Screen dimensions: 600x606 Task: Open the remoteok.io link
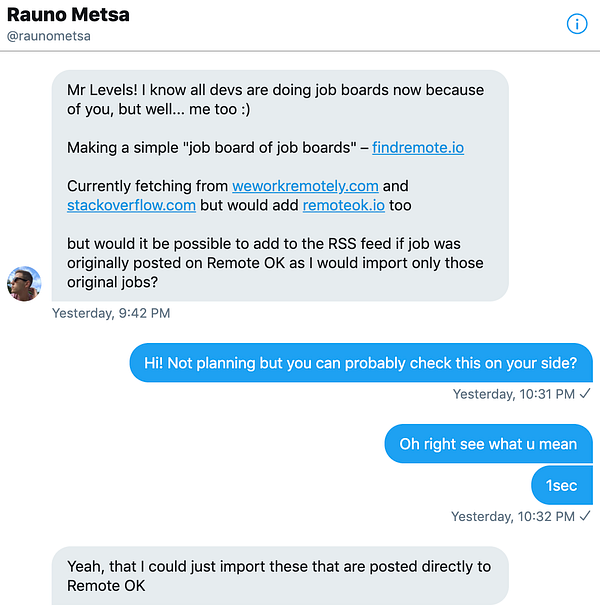click(x=343, y=205)
